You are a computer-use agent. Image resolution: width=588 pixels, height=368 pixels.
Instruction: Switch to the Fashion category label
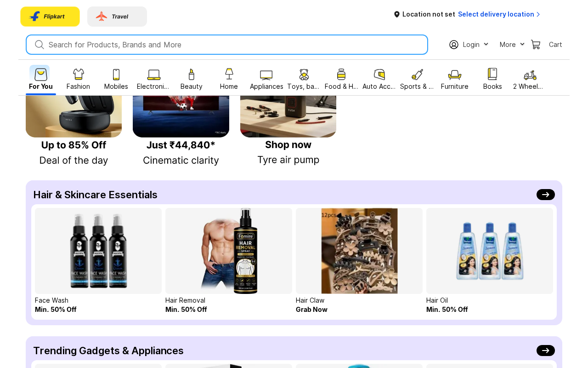click(78, 86)
